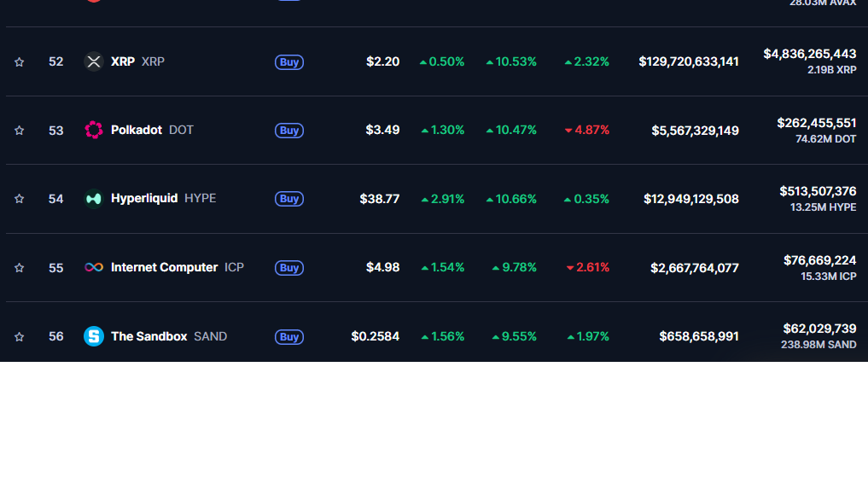Open the Hyperliquid coin page link
This screenshot has width=868, height=489.
pyautogui.click(x=144, y=198)
